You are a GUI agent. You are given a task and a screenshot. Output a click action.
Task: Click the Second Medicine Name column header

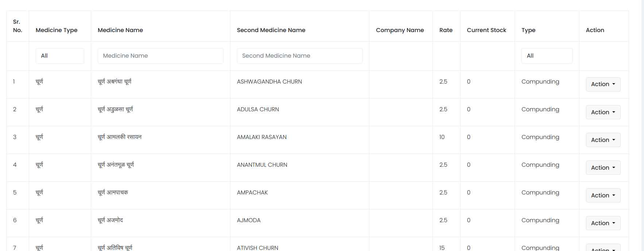click(271, 30)
